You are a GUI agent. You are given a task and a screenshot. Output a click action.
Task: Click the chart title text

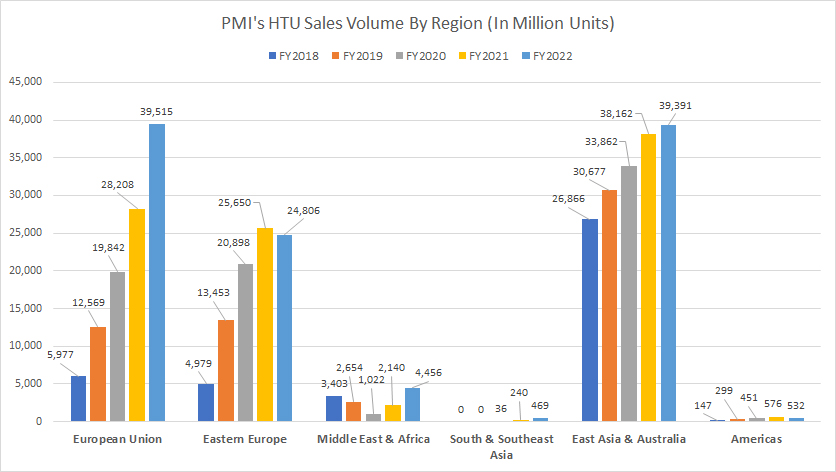[x=418, y=23]
